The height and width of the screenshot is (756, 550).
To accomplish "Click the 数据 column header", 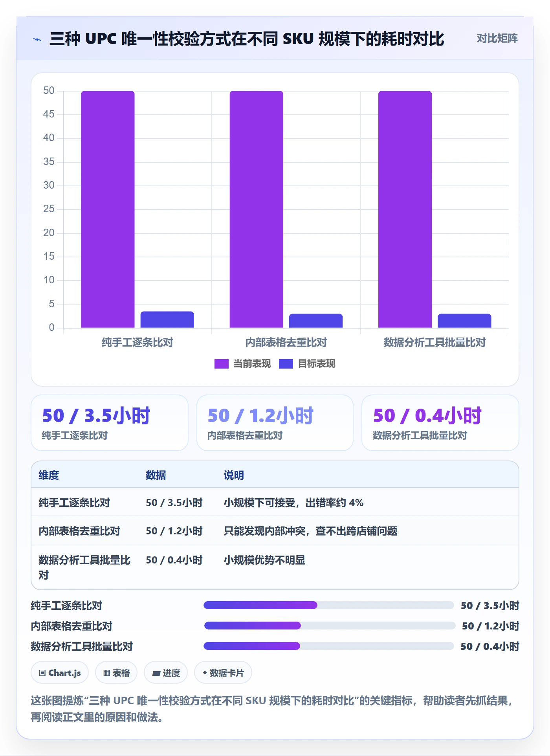I will (x=156, y=475).
